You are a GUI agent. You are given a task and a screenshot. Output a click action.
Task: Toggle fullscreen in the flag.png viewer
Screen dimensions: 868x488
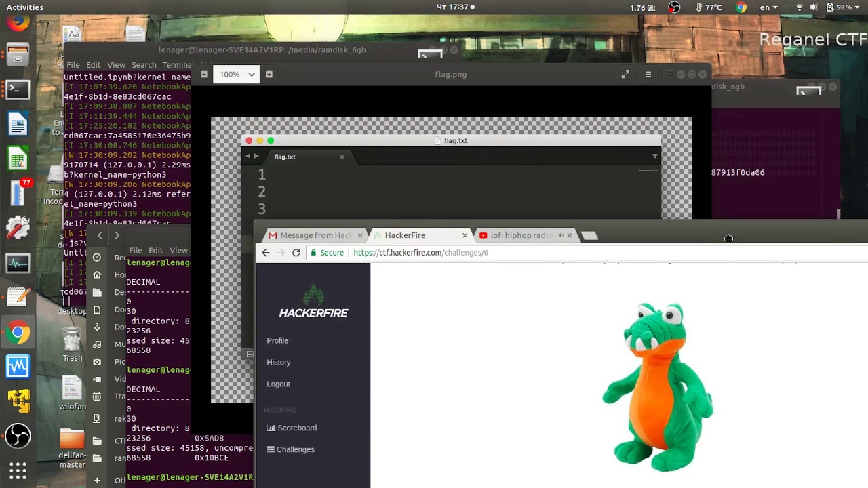point(625,74)
